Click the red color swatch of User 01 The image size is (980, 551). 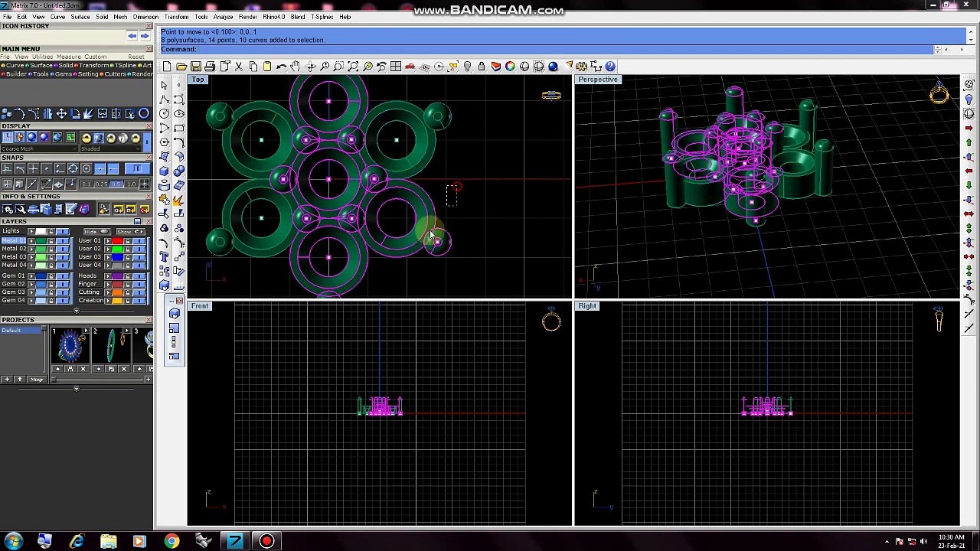tap(117, 241)
